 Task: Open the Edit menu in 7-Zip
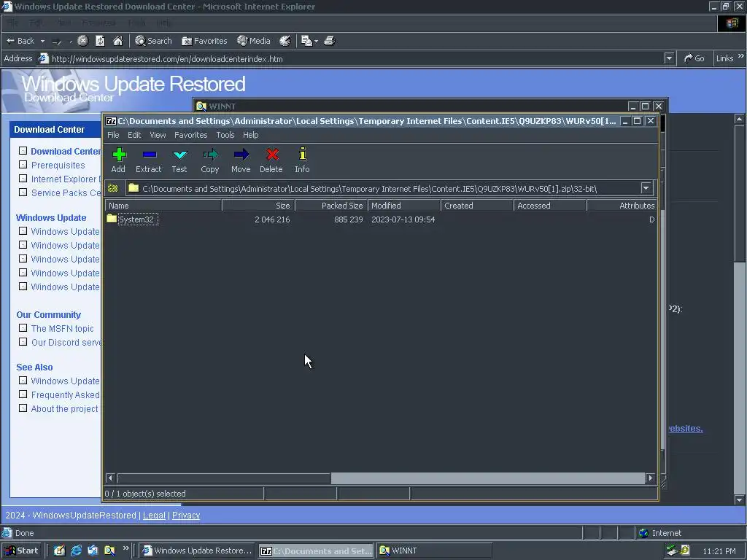134,135
